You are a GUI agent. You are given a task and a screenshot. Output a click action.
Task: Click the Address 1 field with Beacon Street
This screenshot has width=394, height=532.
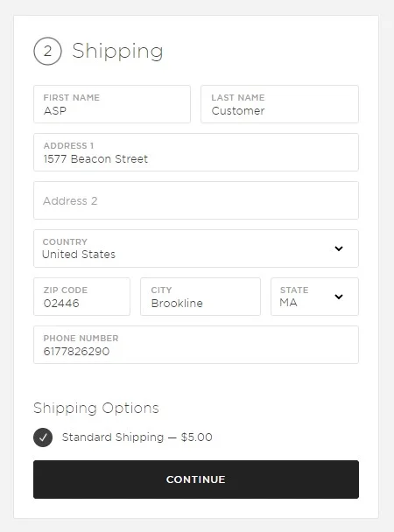pos(196,152)
